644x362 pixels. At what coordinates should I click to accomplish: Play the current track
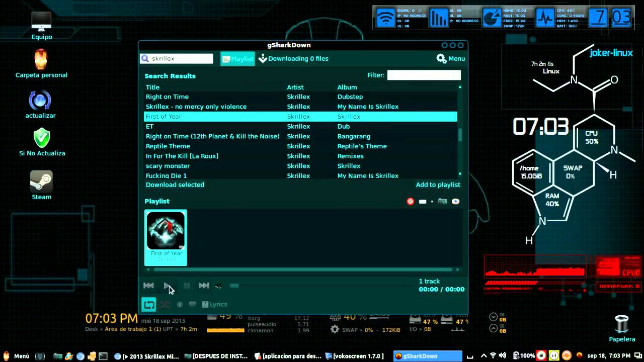pos(168,286)
